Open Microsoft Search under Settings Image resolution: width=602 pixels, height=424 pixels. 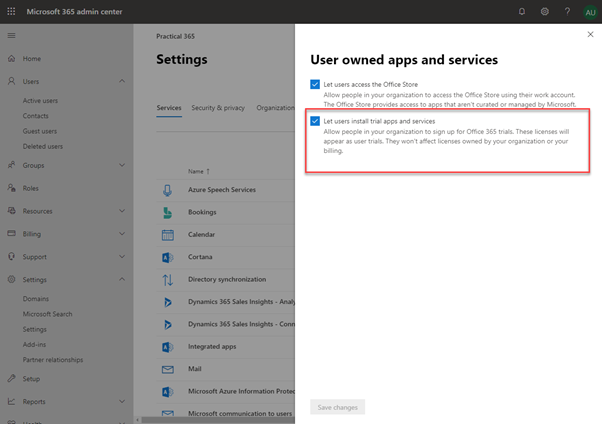tap(47, 314)
